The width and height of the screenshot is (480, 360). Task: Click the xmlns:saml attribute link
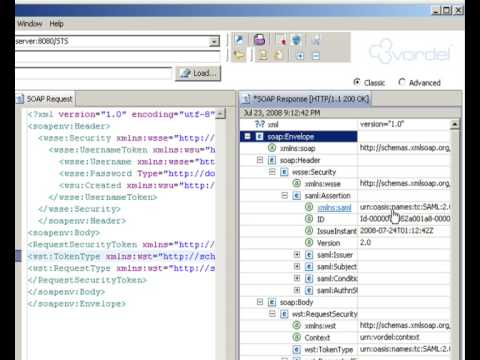(334, 208)
